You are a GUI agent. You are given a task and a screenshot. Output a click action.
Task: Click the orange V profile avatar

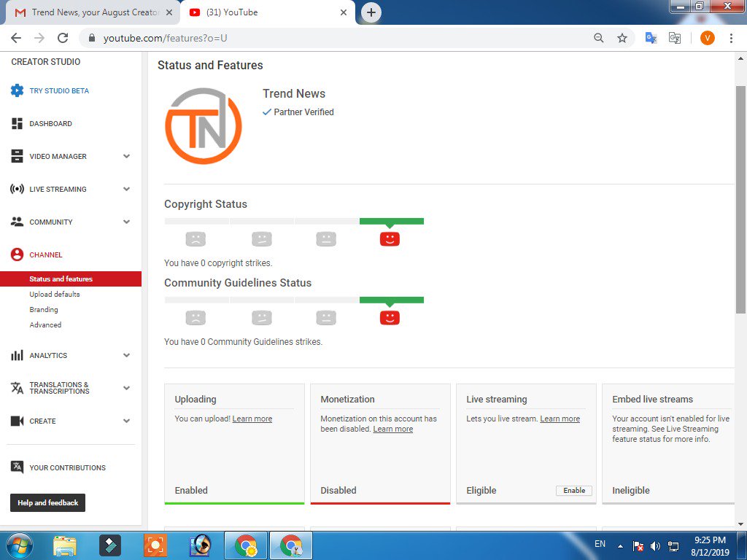coord(708,38)
